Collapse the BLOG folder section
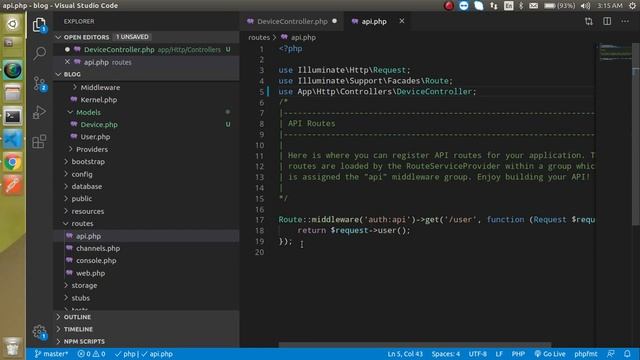The height and width of the screenshot is (360, 640). coord(146,74)
